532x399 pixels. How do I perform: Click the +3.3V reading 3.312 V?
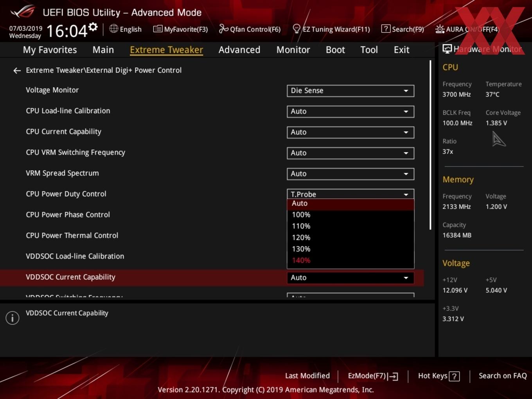point(453,319)
